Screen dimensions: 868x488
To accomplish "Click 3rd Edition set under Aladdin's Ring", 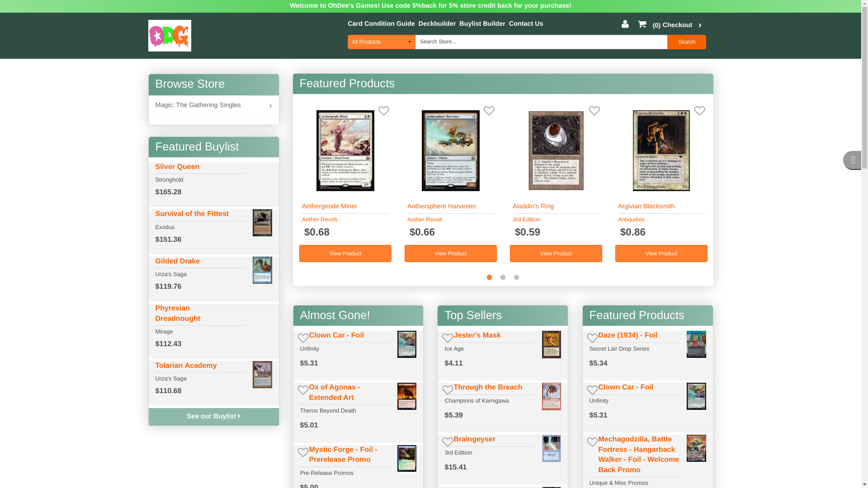I will coord(526,220).
